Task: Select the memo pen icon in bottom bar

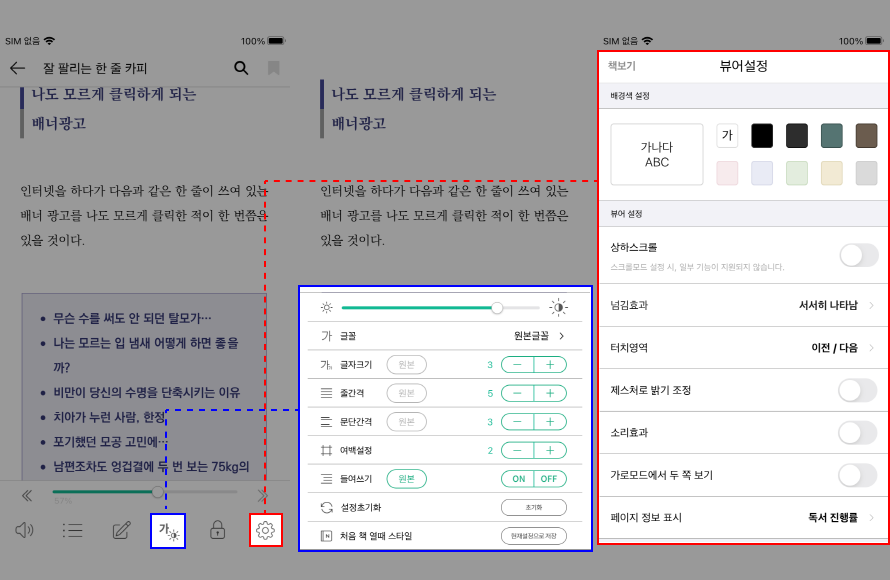Action: pyautogui.click(x=120, y=530)
